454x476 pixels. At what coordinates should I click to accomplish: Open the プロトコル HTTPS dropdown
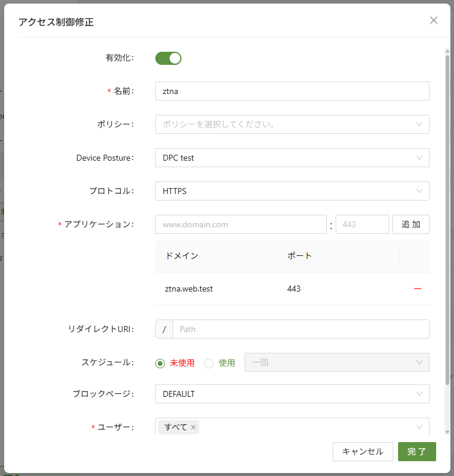click(x=292, y=191)
